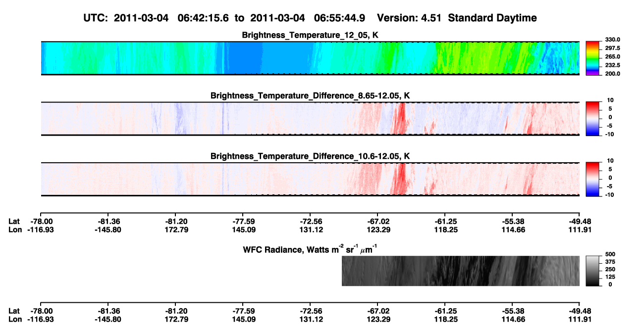Click the 10.6-12.05 difference image strip

click(x=310, y=179)
